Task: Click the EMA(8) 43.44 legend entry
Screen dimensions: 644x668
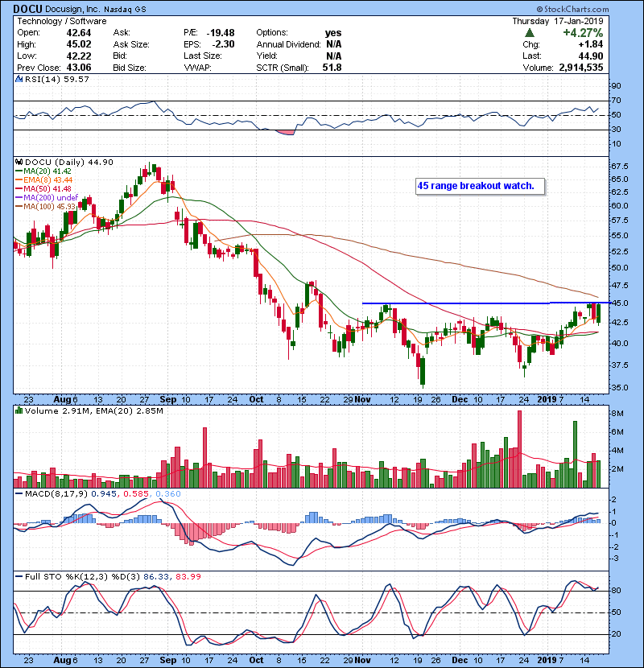Action: point(44,180)
